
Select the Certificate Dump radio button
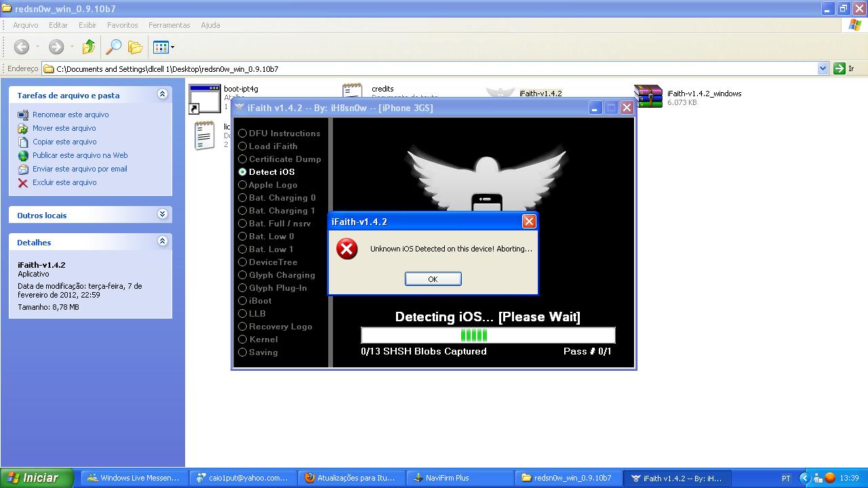[x=242, y=159]
